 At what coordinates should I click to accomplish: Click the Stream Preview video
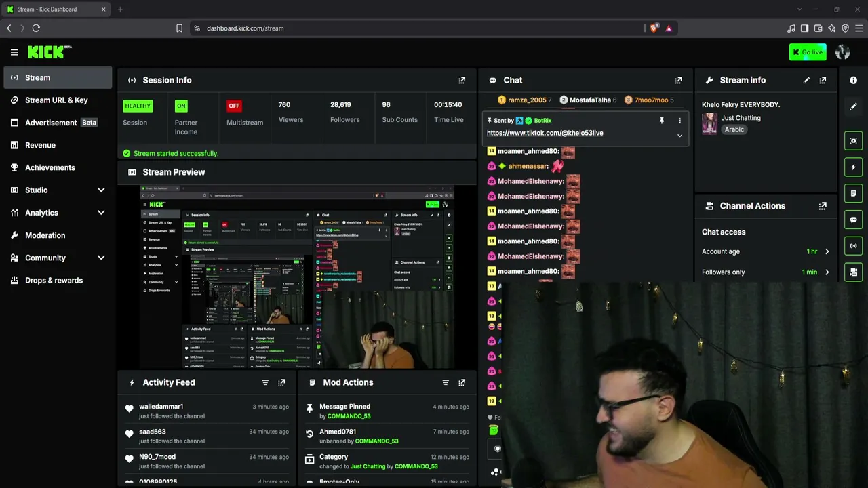coord(297,277)
